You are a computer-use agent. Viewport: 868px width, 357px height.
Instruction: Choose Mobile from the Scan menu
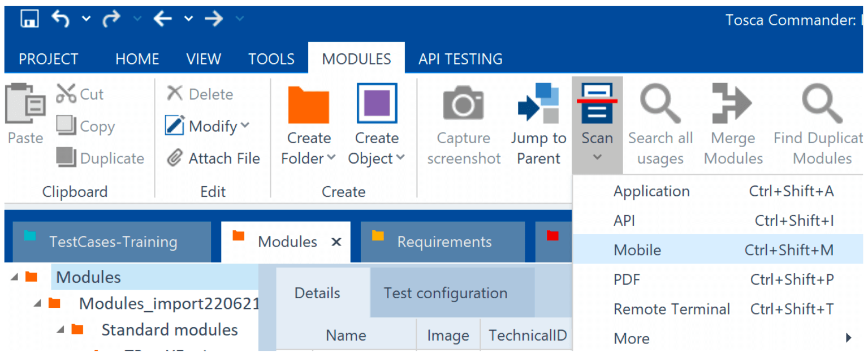(719, 250)
